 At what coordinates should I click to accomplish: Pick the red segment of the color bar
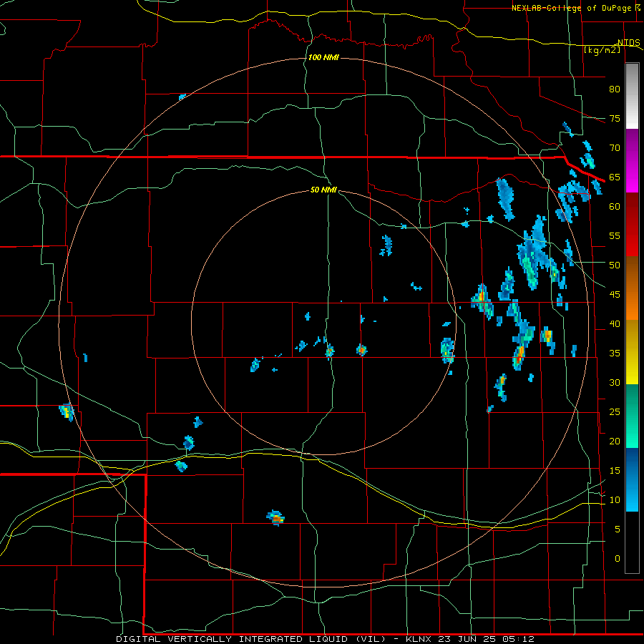point(632,225)
